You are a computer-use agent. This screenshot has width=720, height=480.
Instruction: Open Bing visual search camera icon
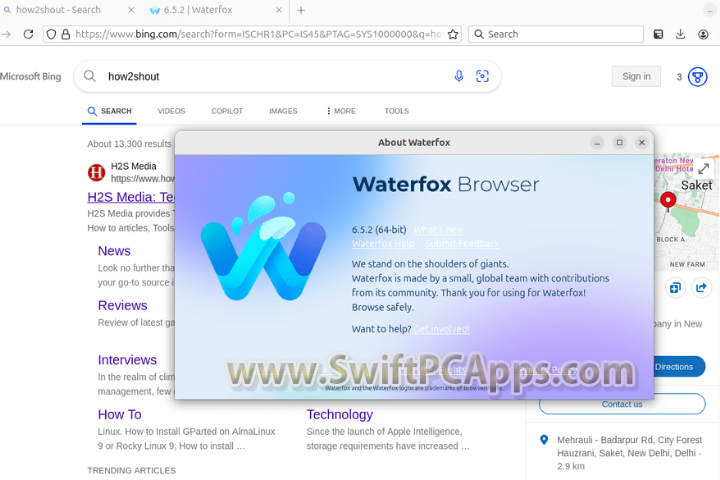point(482,76)
